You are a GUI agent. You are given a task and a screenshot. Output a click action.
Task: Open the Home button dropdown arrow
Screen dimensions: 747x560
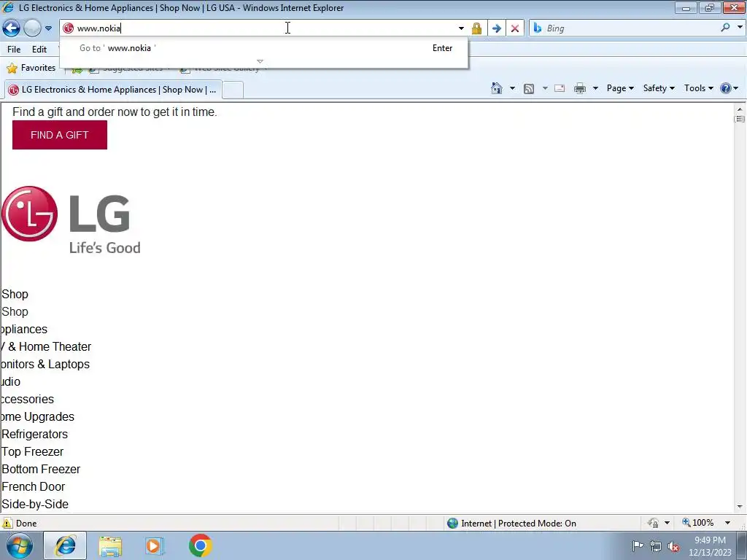512,88
